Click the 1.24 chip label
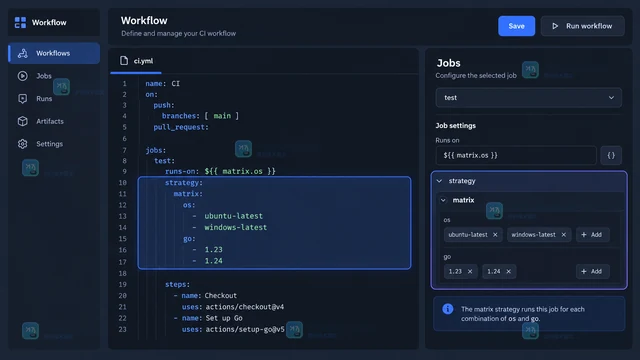The image size is (640, 360). pyautogui.click(x=493, y=271)
